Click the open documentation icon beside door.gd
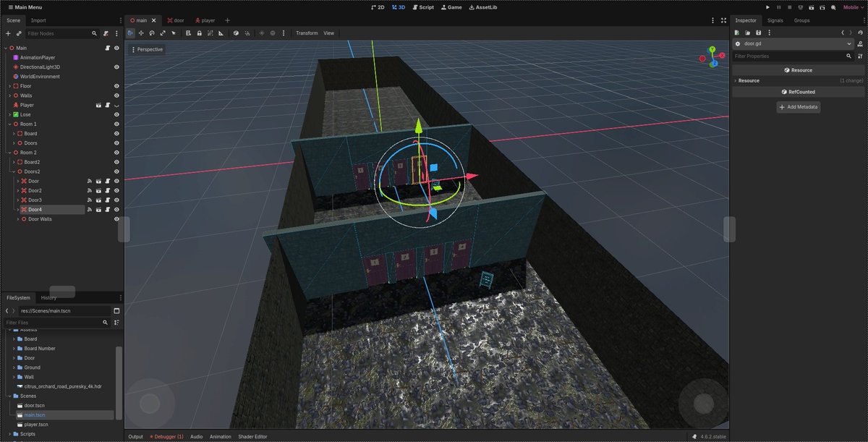This screenshot has height=442, width=868. tap(861, 44)
